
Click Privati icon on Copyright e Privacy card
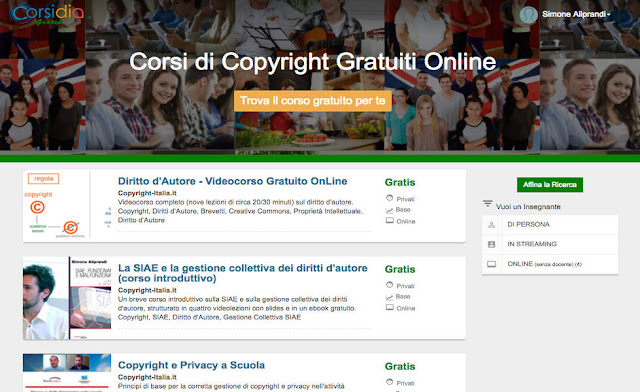pos(389,382)
